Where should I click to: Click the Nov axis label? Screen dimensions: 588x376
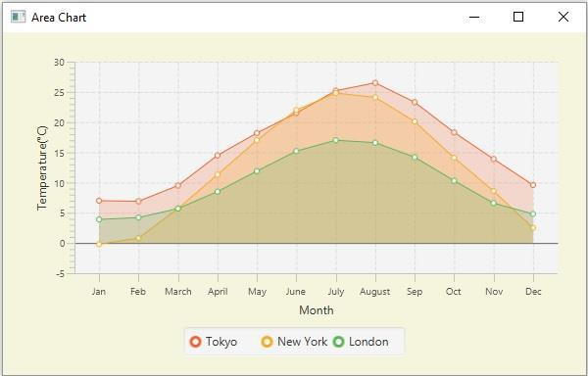(494, 292)
